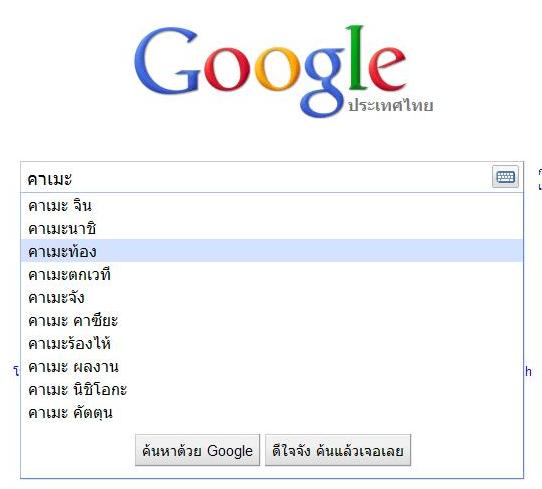Click the Google logo
Viewport: 542px width, 489px height.
[270, 71]
